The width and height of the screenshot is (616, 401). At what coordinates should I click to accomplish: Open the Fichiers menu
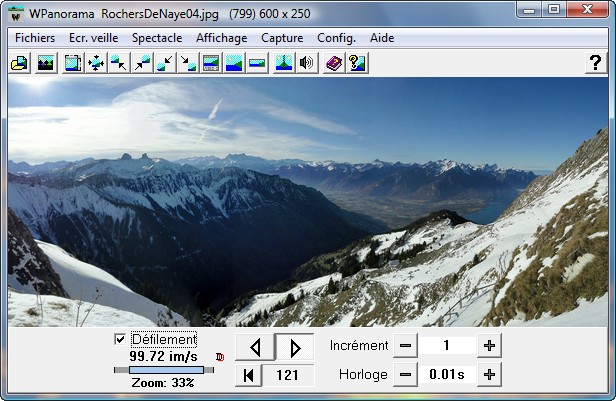tap(35, 38)
